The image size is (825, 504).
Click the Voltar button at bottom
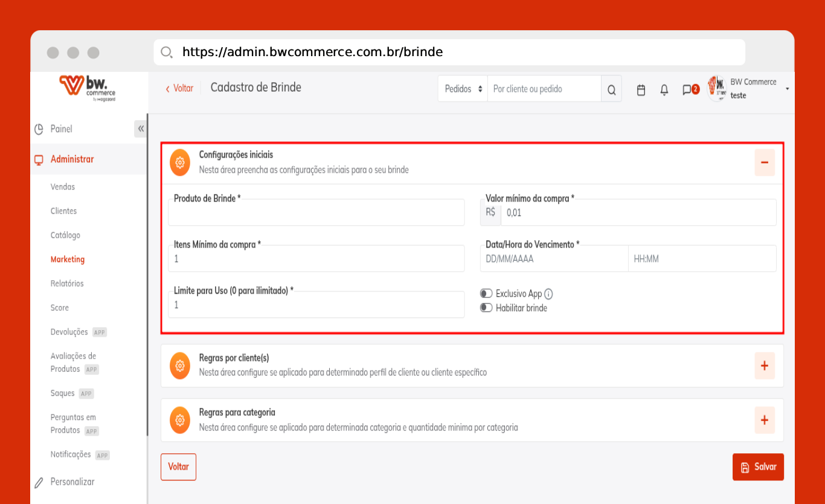(178, 467)
